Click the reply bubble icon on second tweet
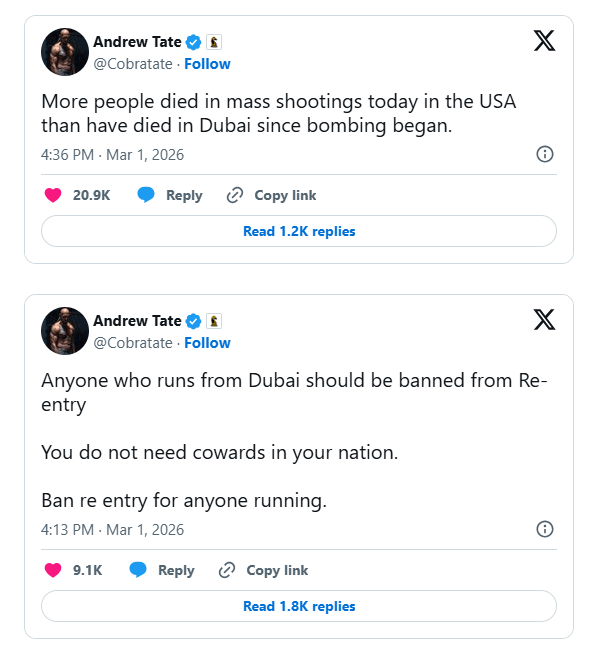This screenshot has width=603, height=661. (138, 570)
